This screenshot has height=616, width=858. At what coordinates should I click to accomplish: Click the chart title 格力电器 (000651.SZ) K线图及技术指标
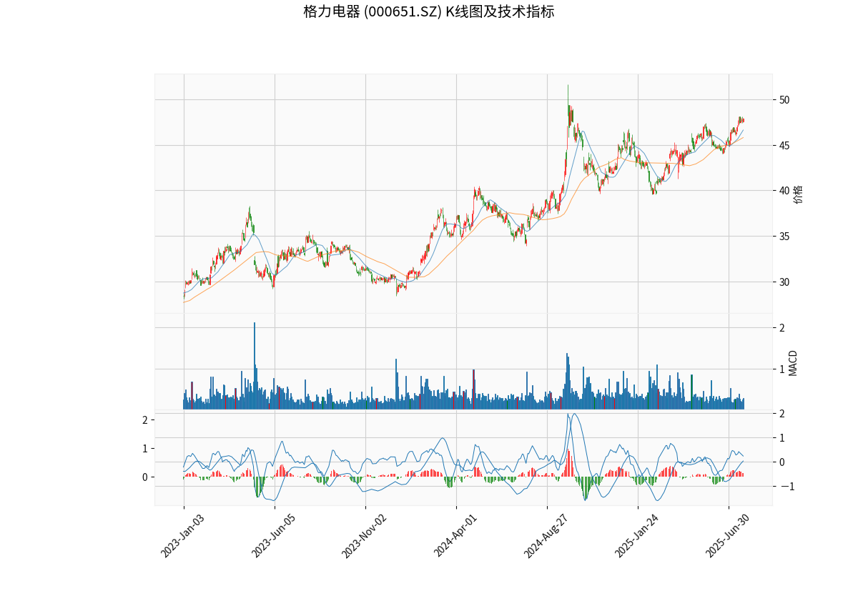428,12
